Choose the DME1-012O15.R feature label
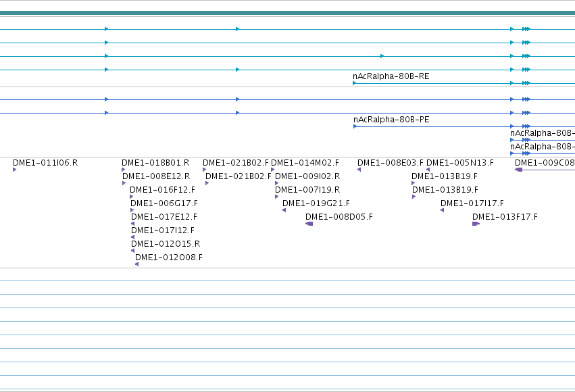Image resolution: width=575 pixels, height=392 pixels. coord(166,244)
